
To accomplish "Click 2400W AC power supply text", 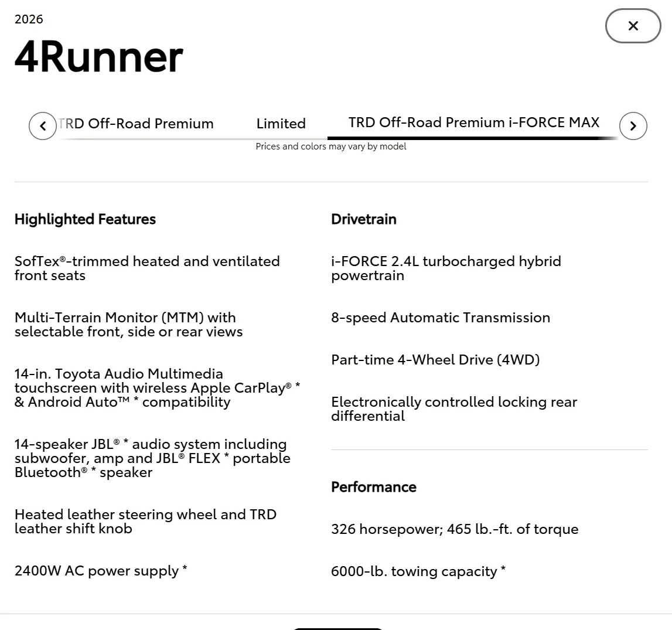I will click(97, 571).
